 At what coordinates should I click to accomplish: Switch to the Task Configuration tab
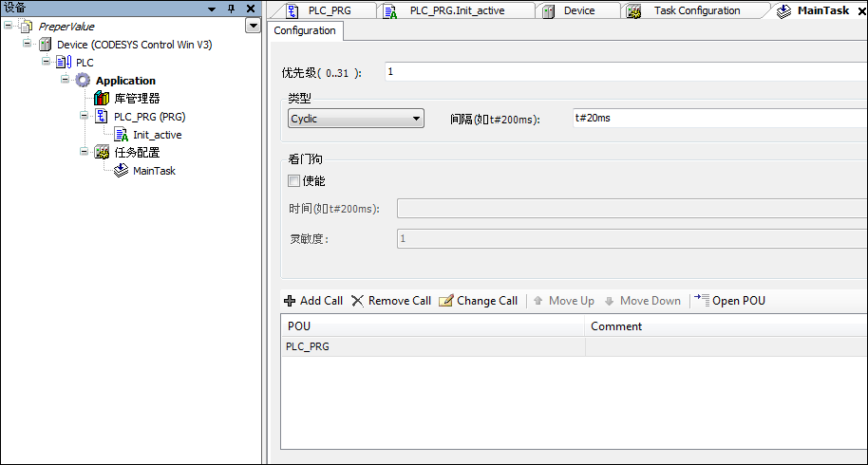[x=695, y=10]
